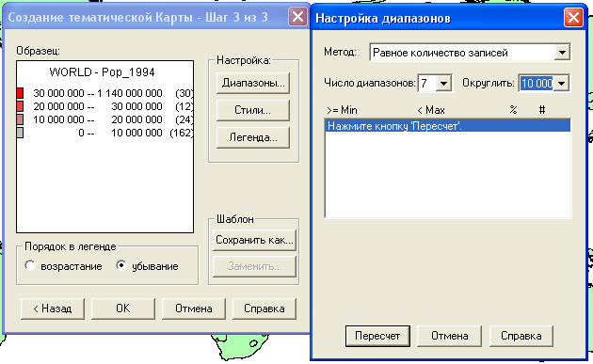Click Сохранить как template button
The image size is (593, 364).
[254, 240]
